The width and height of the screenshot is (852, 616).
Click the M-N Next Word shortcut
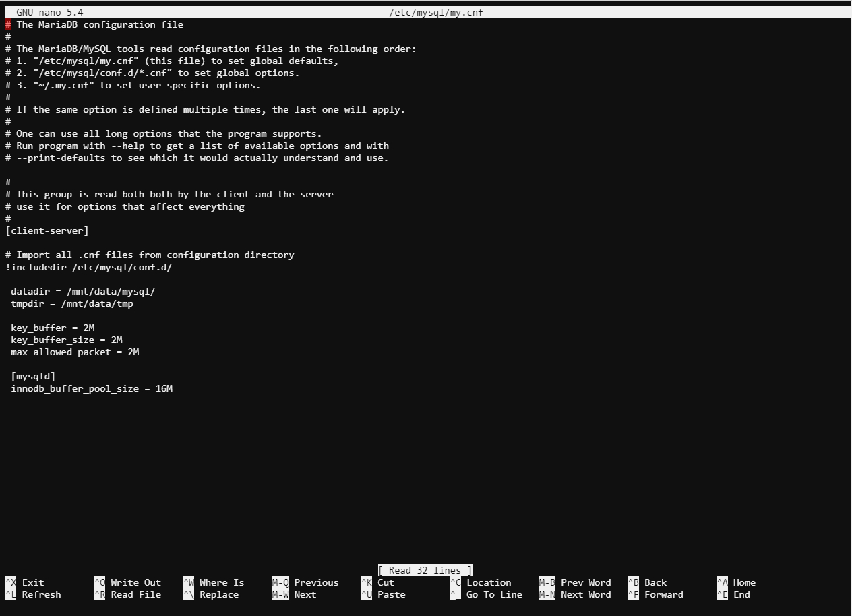(x=575, y=594)
